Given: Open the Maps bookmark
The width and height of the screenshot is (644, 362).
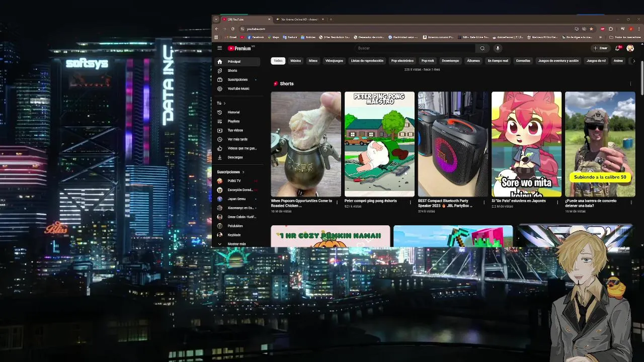Looking at the screenshot, I should click(273, 37).
